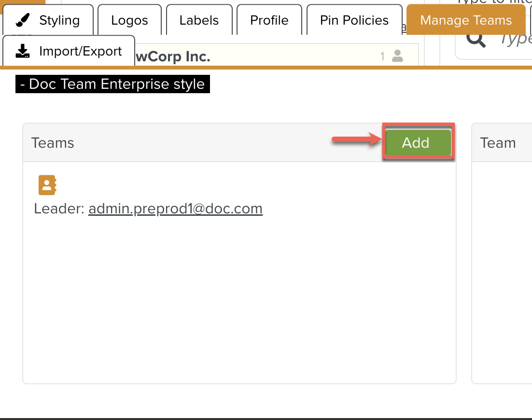Click the Doc Team Enterprise style label
The image size is (532, 420).
click(x=112, y=84)
